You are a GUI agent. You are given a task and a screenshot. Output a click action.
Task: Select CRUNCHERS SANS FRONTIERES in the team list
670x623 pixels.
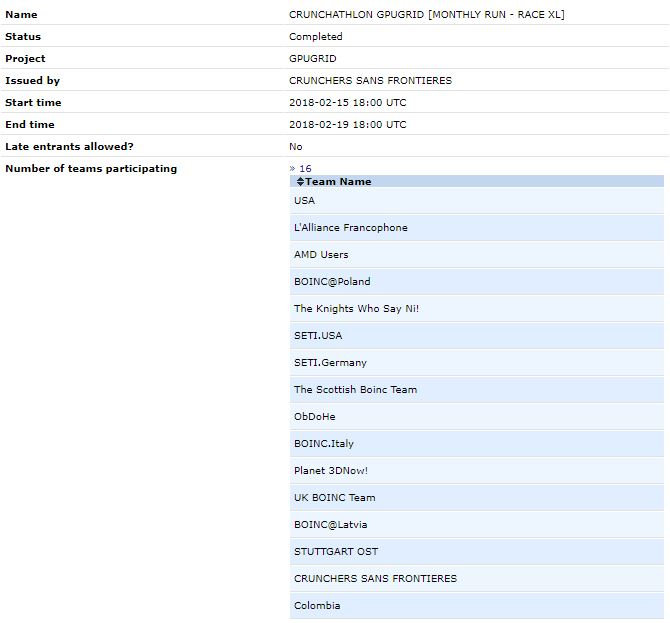(x=477, y=578)
